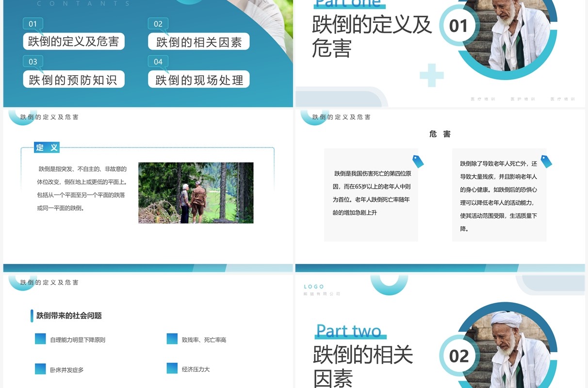Click the 跌倒的相关因素 title on Part two slide
Viewport: 588px width, 388px height.
coord(363,367)
